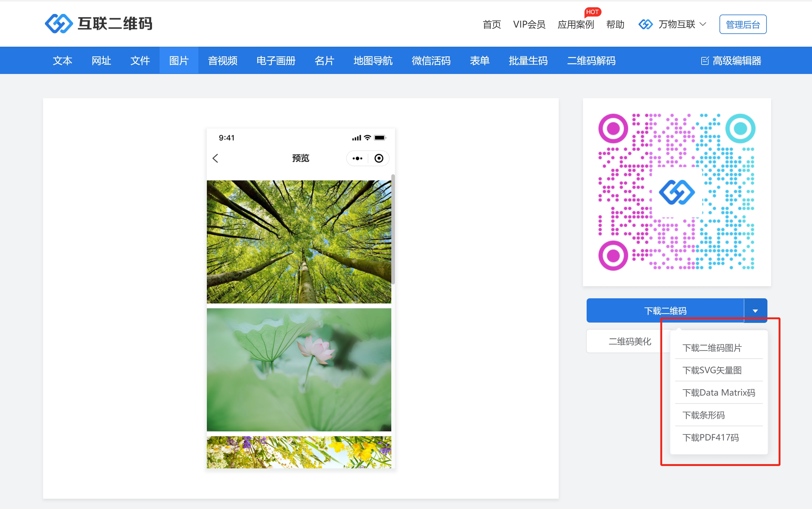This screenshot has height=509, width=812.
Task: Choose 下载PDF417码 from menu
Action: click(719, 437)
